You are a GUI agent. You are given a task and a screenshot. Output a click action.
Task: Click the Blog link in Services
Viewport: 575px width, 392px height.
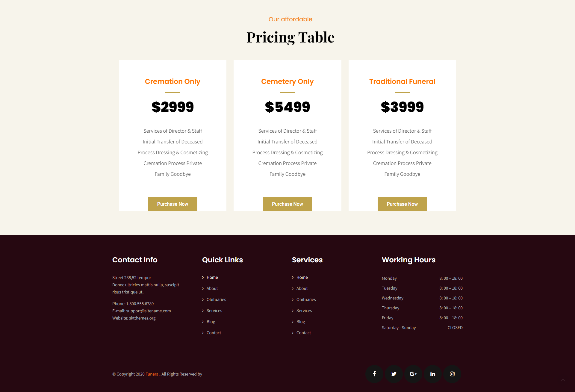tap(301, 321)
